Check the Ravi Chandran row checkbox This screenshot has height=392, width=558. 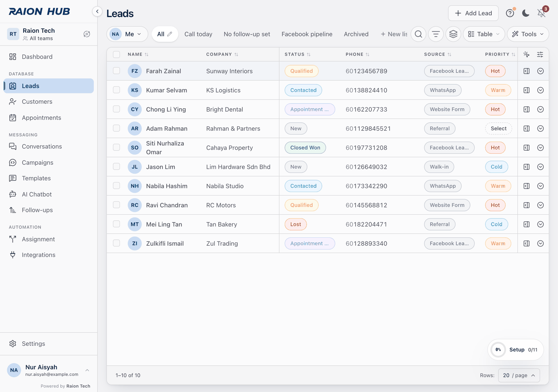click(x=116, y=205)
